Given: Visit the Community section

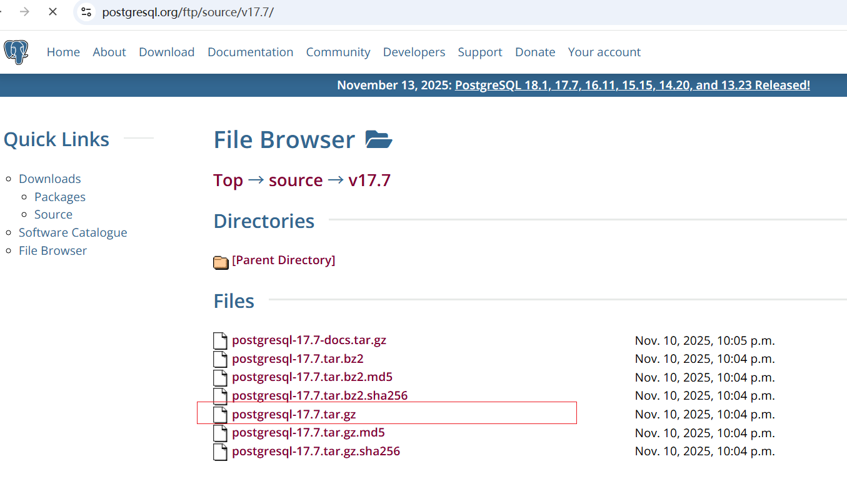Looking at the screenshot, I should pyautogui.click(x=338, y=52).
